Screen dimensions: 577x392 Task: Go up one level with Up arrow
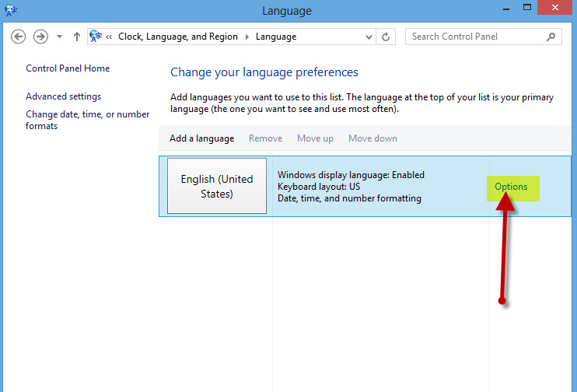[76, 37]
